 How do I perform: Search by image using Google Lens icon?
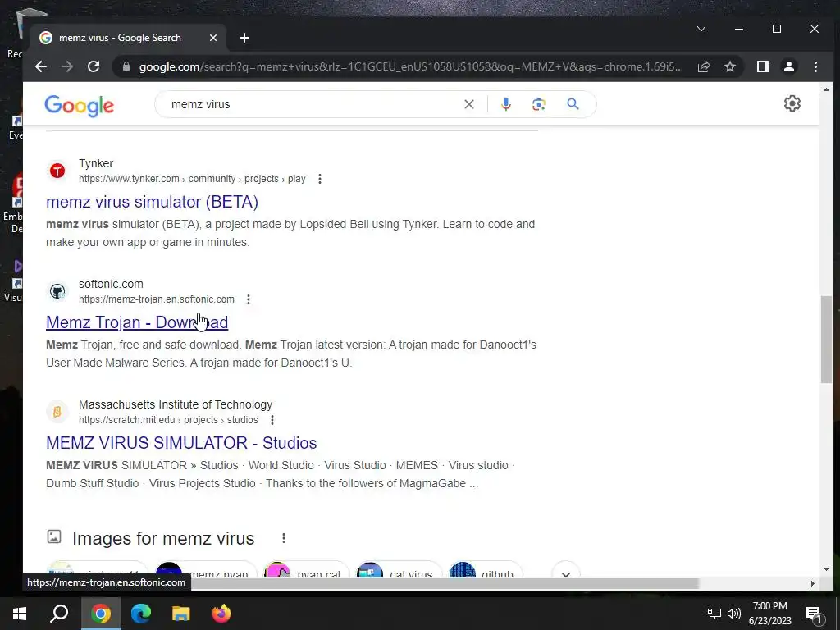(x=538, y=104)
